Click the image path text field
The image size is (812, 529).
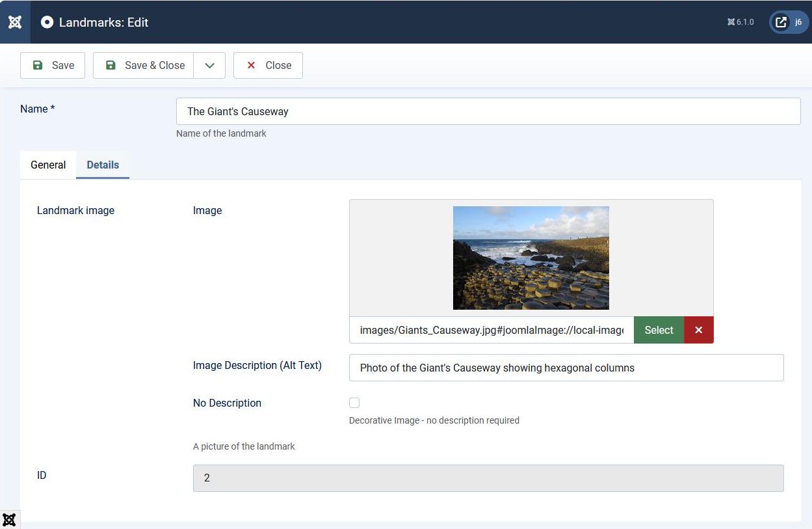click(491, 330)
